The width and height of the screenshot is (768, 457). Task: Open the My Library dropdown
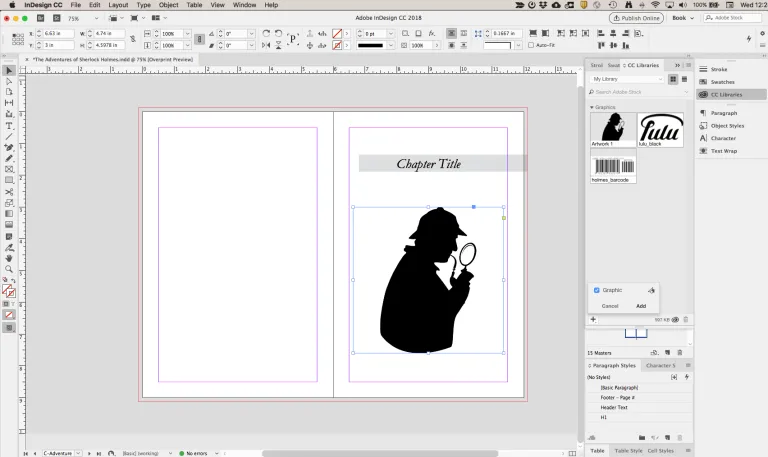coord(626,79)
